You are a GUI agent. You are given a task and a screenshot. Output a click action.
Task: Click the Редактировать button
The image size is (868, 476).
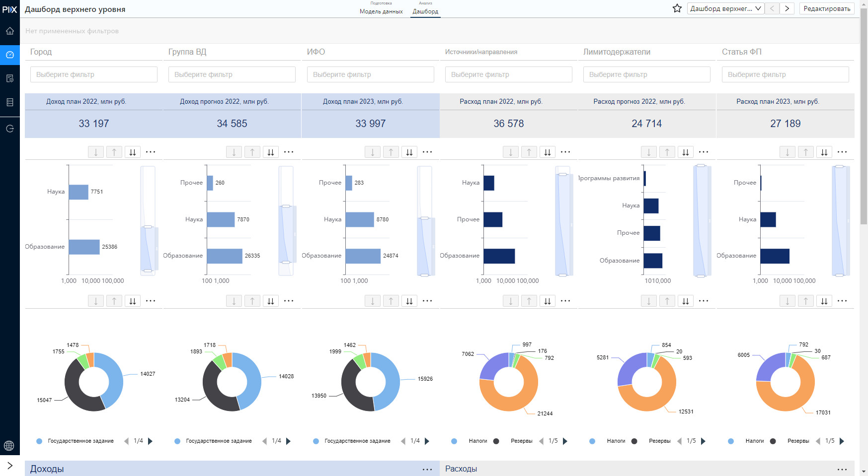[826, 8]
